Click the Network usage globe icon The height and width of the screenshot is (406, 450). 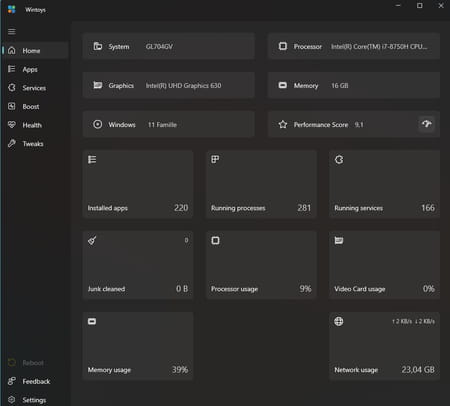(339, 321)
